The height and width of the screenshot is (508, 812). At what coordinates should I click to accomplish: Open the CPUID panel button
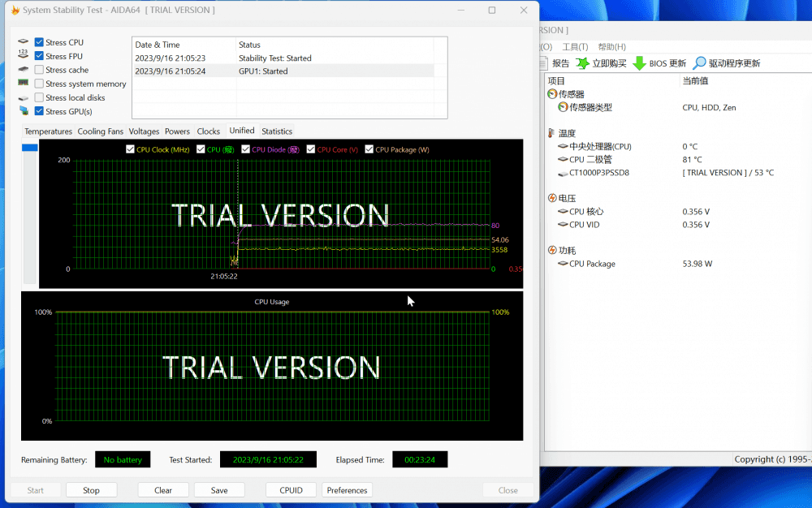pos(291,490)
